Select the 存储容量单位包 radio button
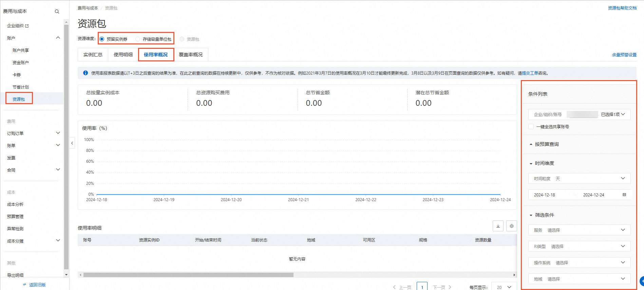 tap(138, 39)
